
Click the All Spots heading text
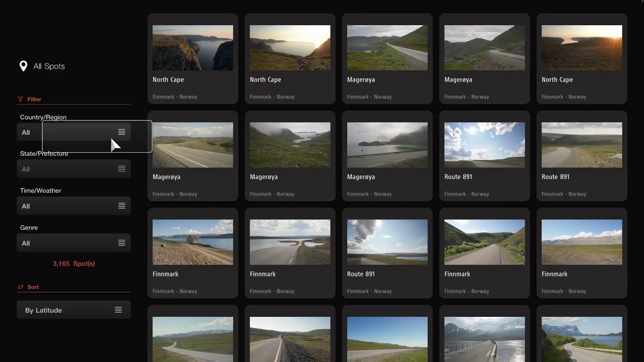49,66
